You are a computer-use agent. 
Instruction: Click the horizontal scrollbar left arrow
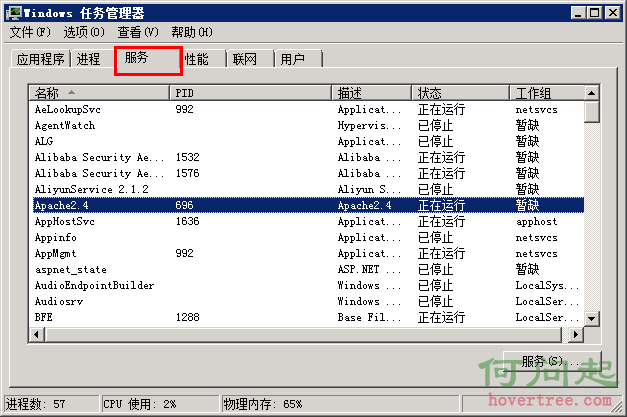pos(37,334)
